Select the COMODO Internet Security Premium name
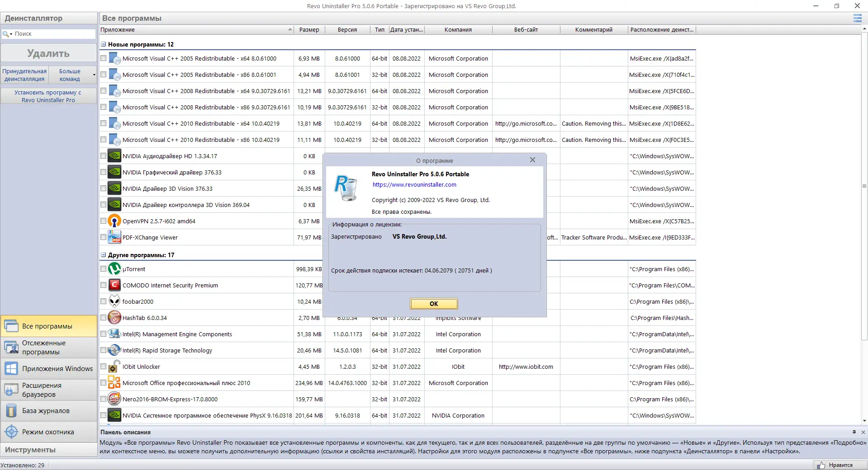This screenshot has height=470, width=868. click(170, 285)
